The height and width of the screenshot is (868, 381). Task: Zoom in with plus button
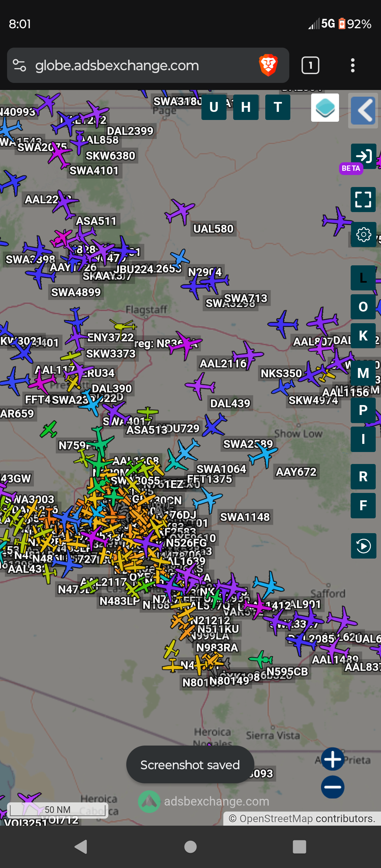(333, 759)
